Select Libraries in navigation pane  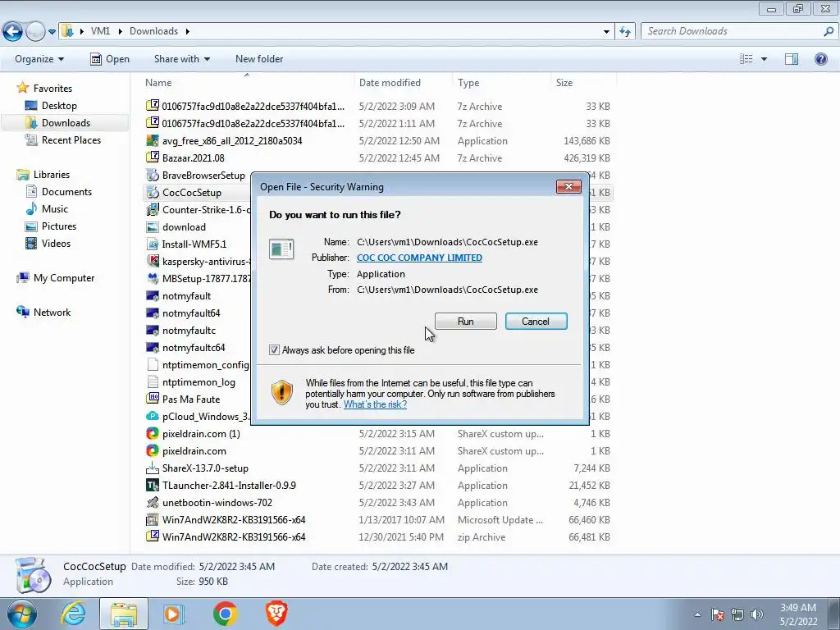tap(52, 175)
